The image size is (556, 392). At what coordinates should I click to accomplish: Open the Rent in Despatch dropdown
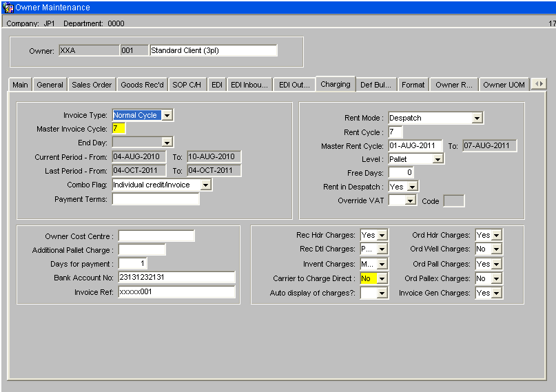pyautogui.click(x=413, y=187)
